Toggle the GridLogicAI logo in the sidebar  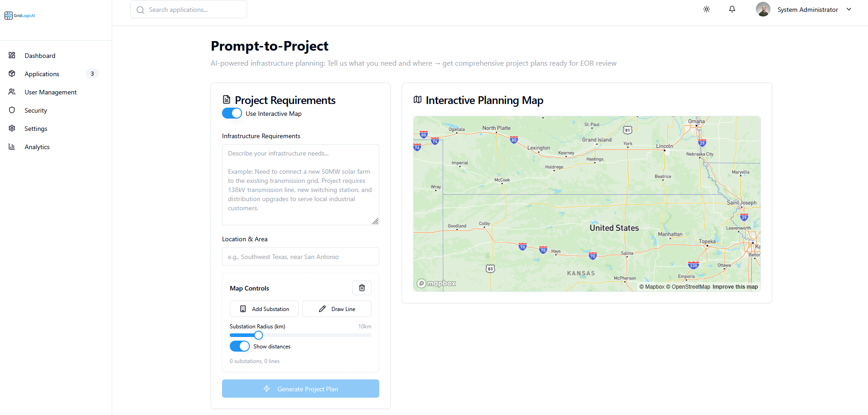pos(19,15)
